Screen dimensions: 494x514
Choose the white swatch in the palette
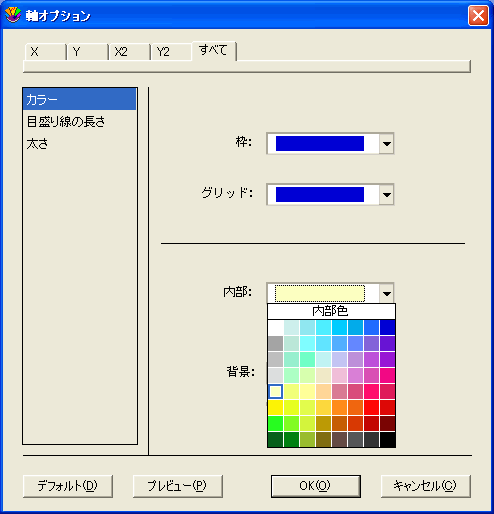coord(275,327)
